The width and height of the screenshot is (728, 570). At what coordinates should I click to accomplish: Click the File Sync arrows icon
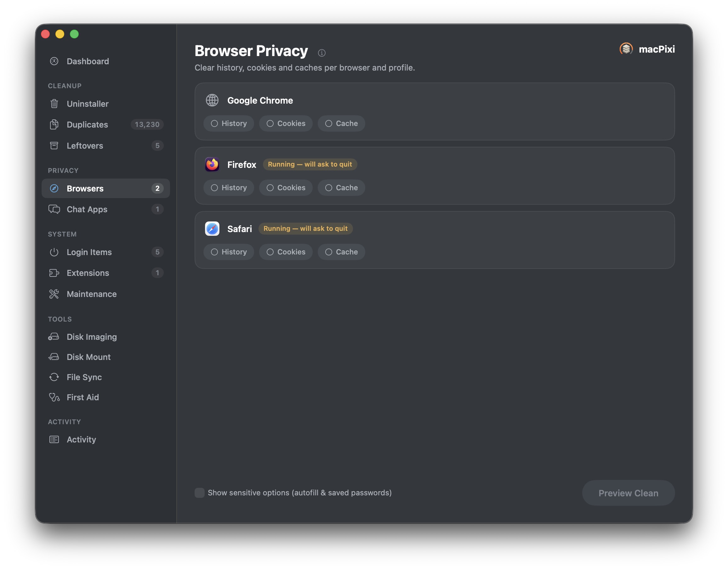pyautogui.click(x=54, y=377)
